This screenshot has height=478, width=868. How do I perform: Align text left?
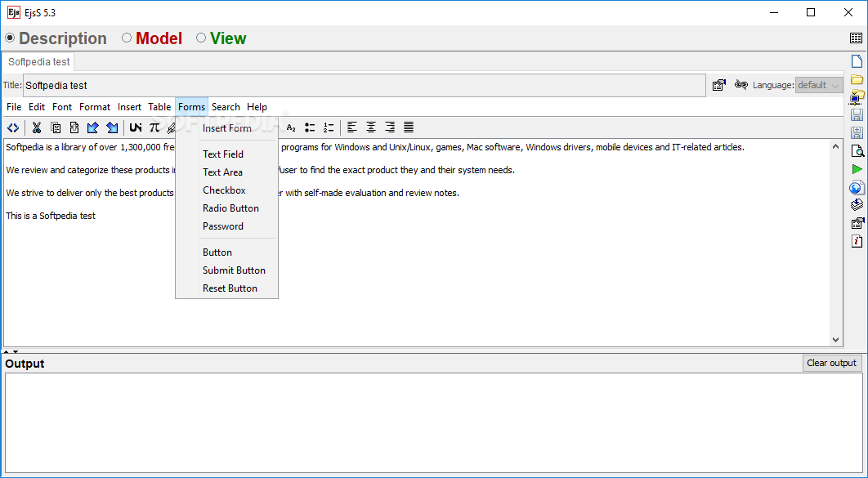(x=352, y=127)
